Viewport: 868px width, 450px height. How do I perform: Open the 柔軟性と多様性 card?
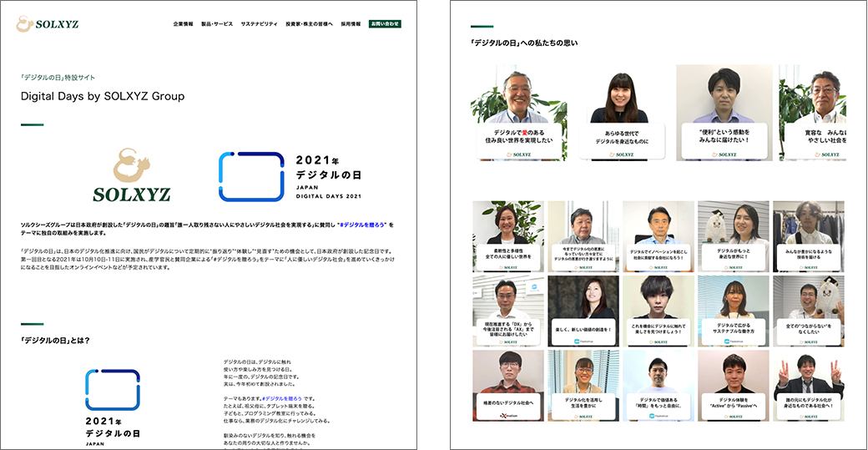508,236
